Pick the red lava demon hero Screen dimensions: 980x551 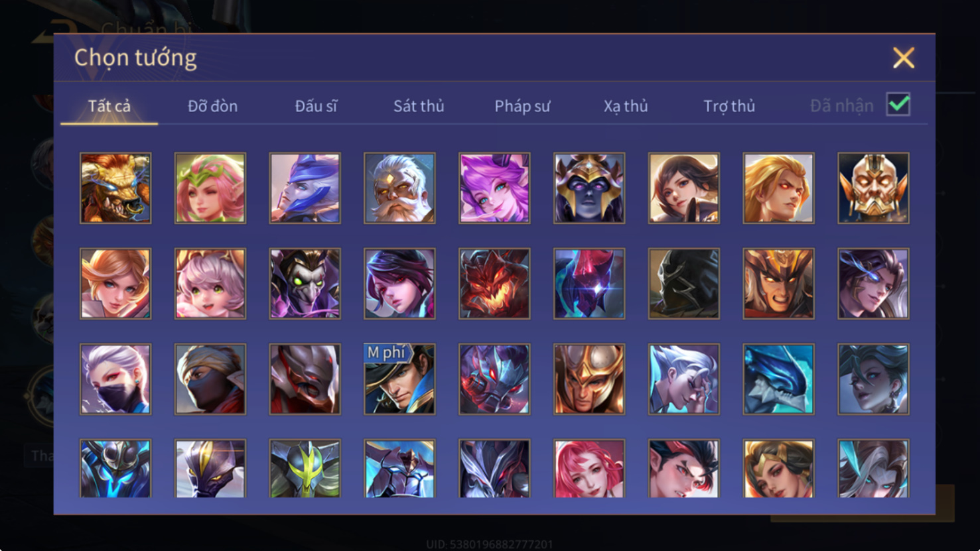tap(494, 284)
